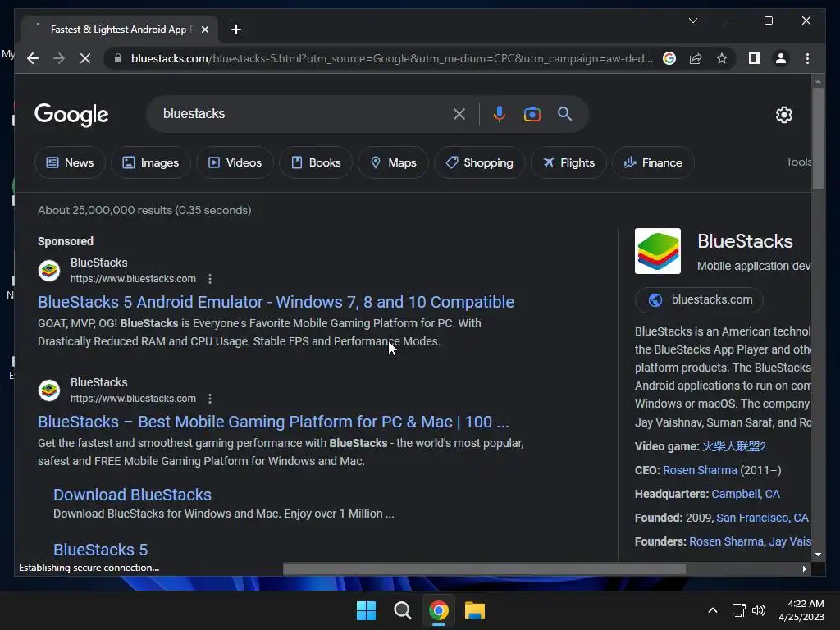This screenshot has height=630, width=840.
Task: Share this page from address bar
Action: click(x=696, y=58)
